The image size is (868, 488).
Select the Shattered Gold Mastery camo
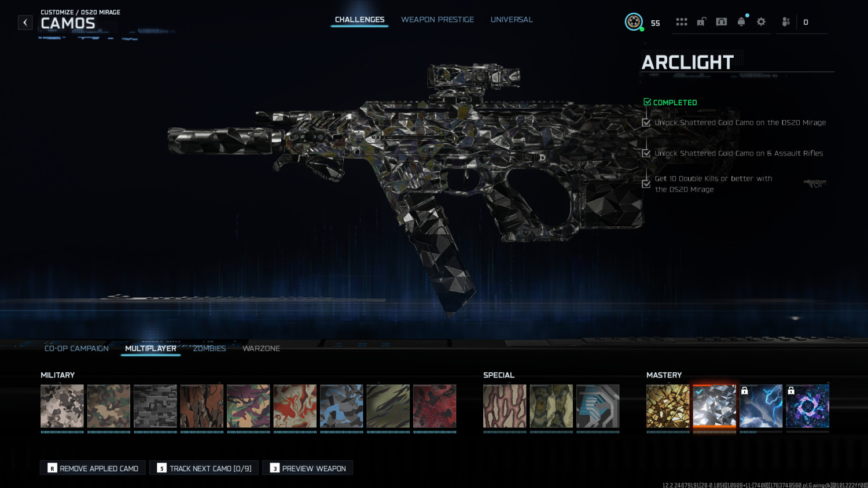[x=668, y=406]
